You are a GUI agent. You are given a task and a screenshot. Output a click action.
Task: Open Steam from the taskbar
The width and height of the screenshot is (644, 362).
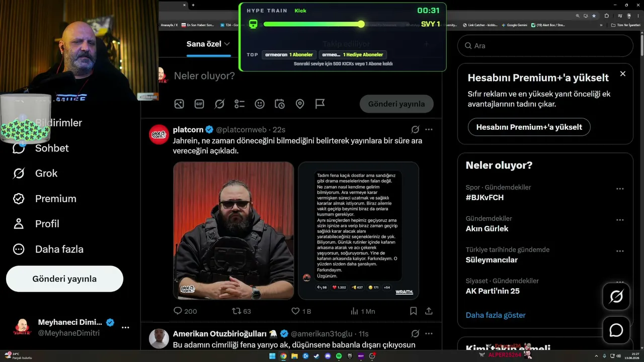(316, 356)
